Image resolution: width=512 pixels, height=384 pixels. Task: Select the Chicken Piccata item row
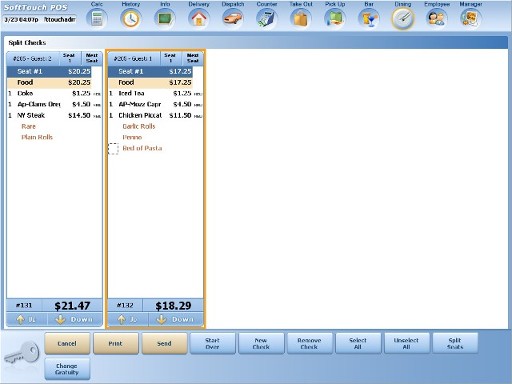pyautogui.click(x=155, y=115)
